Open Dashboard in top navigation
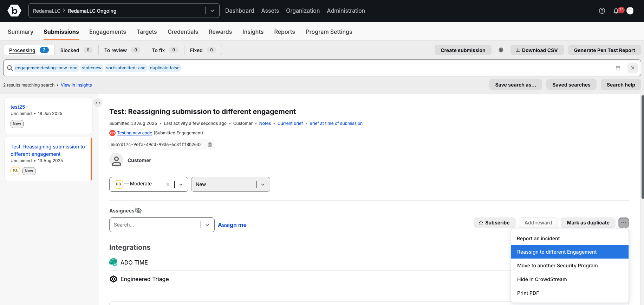 (x=240, y=11)
